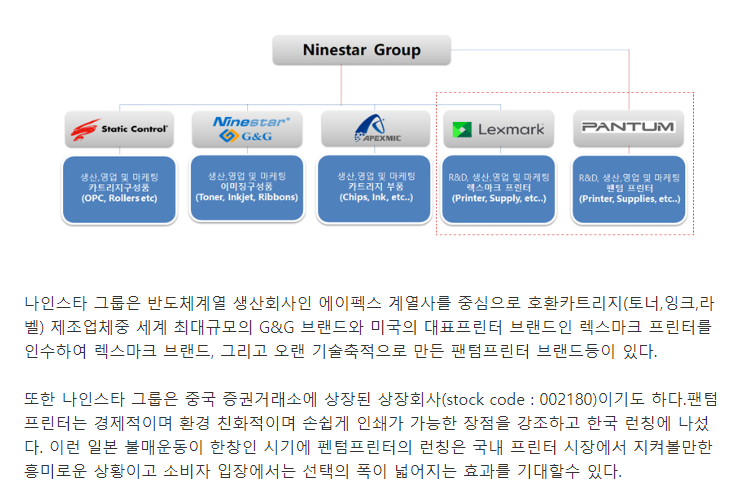Click the blue box reading Printer, Supplies, etc..
Screen dimensions: 745x498
(629, 190)
